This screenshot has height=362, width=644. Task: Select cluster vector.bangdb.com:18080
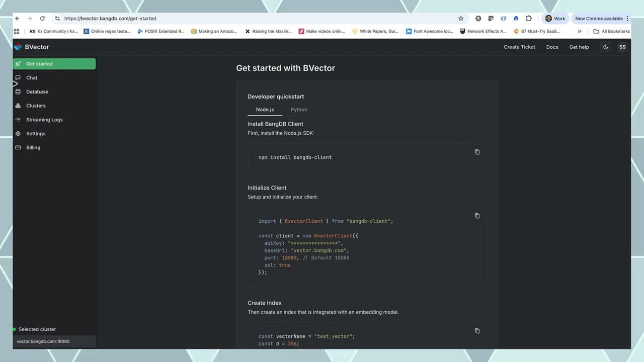click(x=54, y=341)
